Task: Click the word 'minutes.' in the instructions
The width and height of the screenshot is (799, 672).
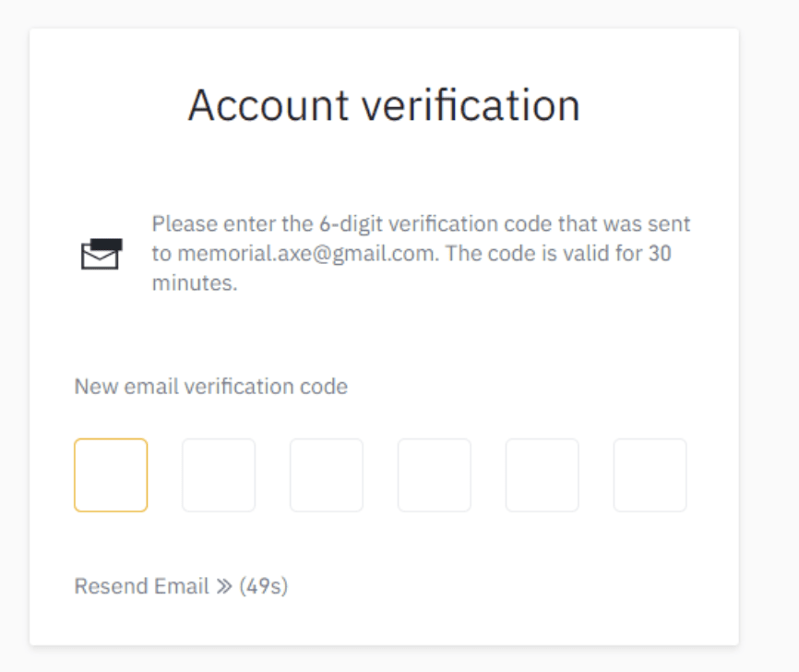Action: click(x=195, y=283)
